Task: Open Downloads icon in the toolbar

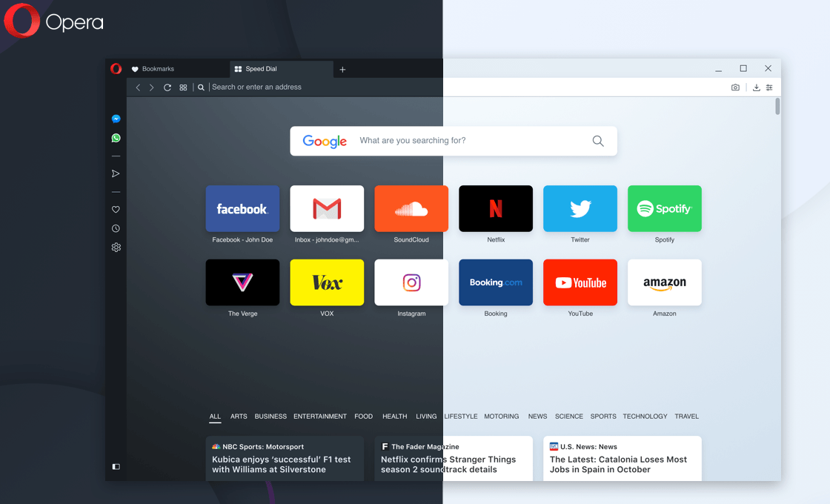Action: [x=757, y=87]
